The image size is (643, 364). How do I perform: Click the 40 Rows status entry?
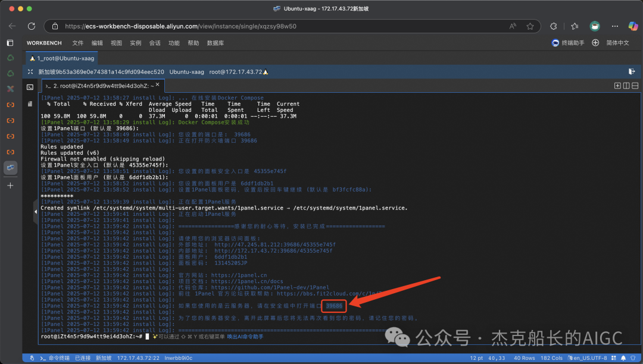point(525,358)
